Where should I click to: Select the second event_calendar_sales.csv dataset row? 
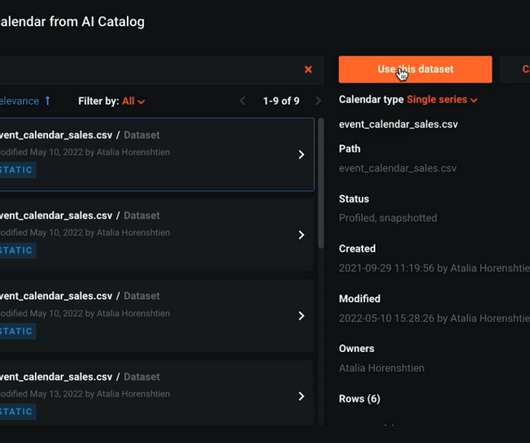pyautogui.click(x=156, y=235)
